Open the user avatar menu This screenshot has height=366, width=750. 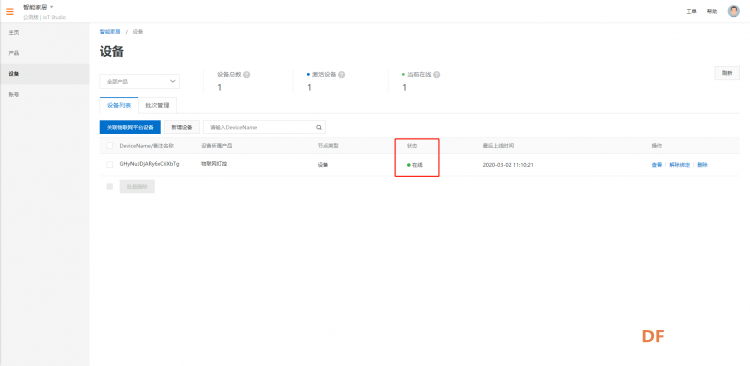tap(733, 11)
